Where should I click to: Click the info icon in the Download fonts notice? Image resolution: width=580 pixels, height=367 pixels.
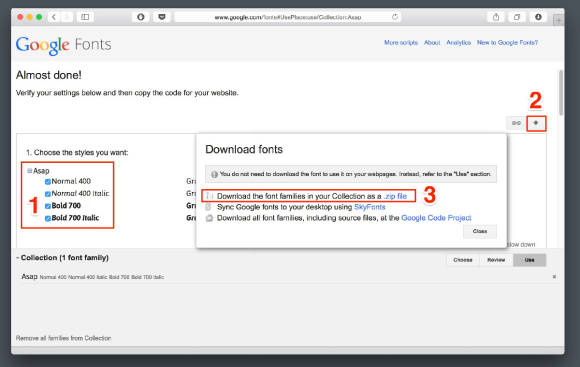click(214, 174)
